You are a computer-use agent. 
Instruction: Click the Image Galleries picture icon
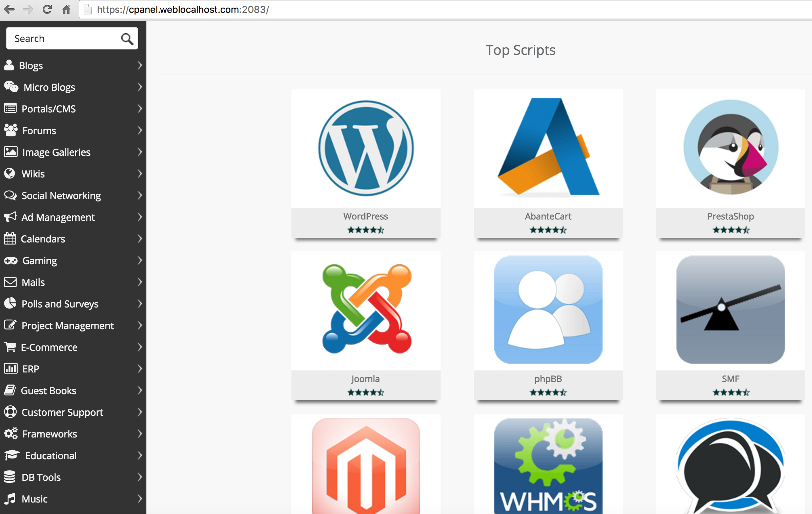pyautogui.click(x=11, y=152)
